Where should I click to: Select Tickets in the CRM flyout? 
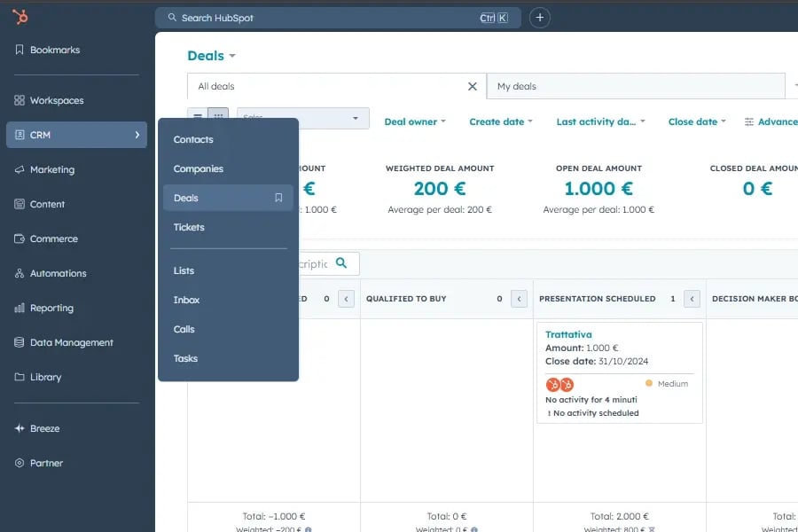tap(228, 227)
